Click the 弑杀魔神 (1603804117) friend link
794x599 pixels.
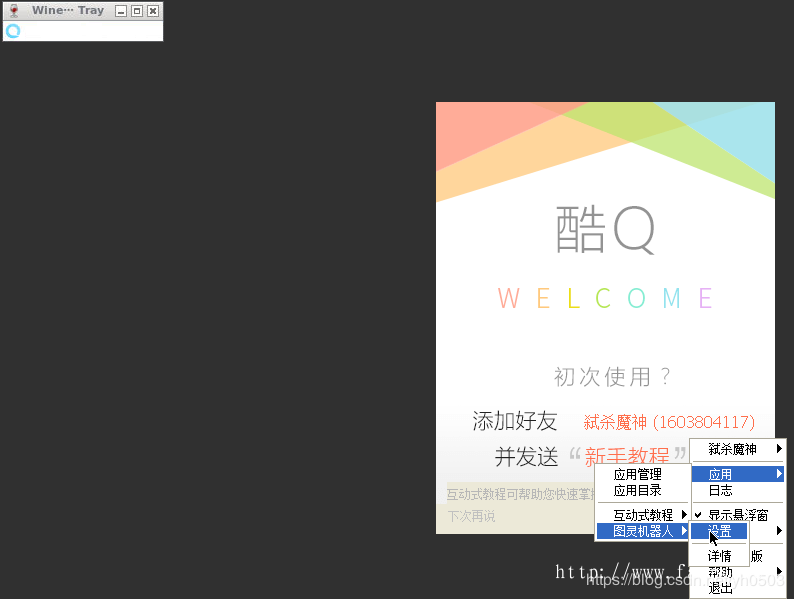(x=669, y=422)
